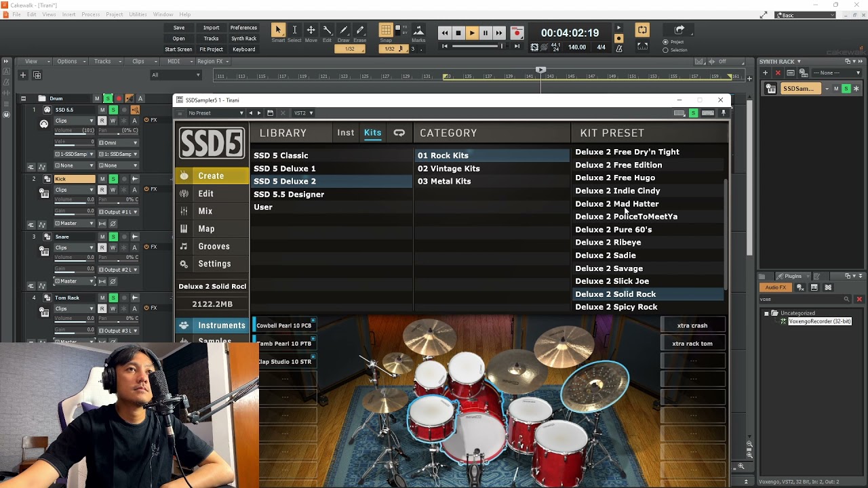This screenshot has height=488, width=868.
Task: Open the View dropdown in Track view
Action: tap(35, 62)
